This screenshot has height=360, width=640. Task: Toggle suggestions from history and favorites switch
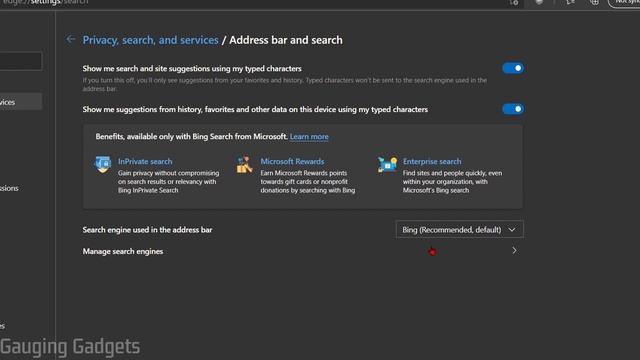click(x=513, y=109)
